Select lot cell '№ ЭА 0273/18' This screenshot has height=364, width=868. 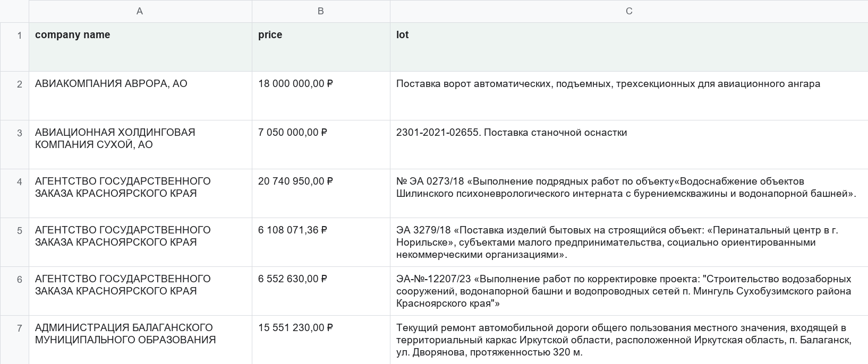tap(629, 193)
